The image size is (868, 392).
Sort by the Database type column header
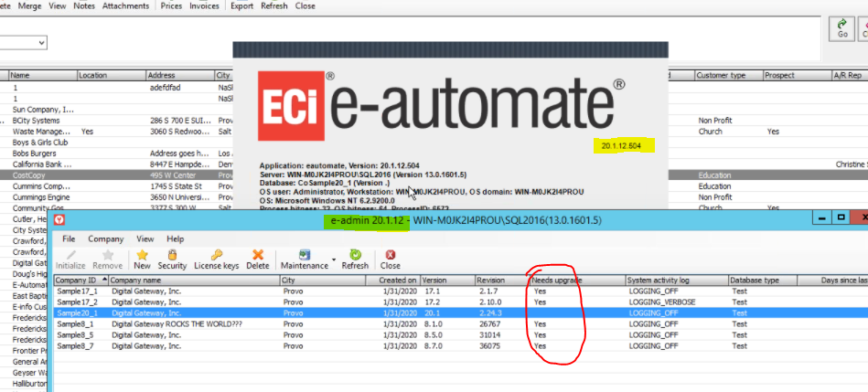pos(762,281)
